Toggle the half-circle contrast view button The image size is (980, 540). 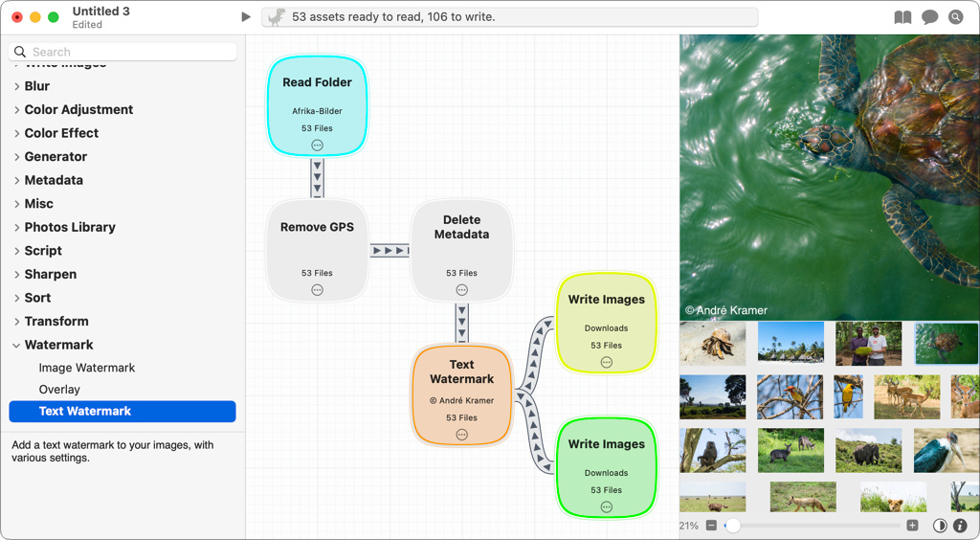[940, 526]
